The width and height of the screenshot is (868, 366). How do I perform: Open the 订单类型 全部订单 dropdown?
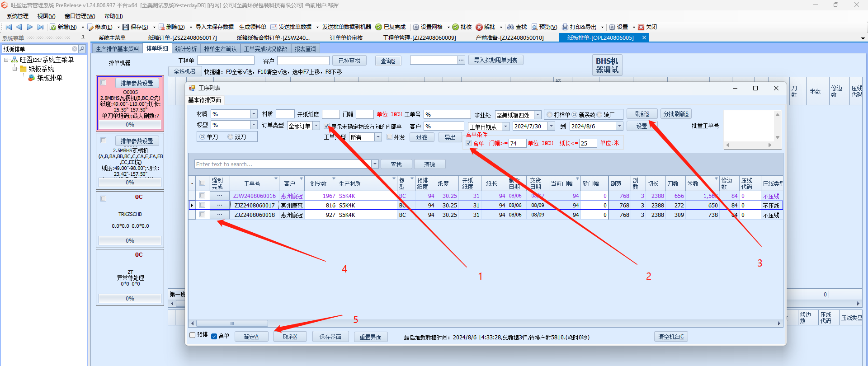tap(316, 126)
